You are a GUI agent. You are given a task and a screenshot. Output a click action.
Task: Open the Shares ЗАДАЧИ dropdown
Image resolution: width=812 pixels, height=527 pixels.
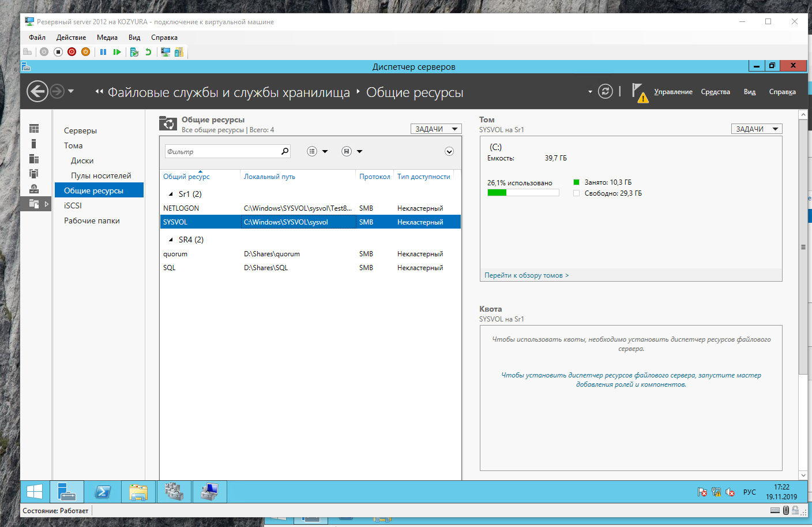coord(436,129)
